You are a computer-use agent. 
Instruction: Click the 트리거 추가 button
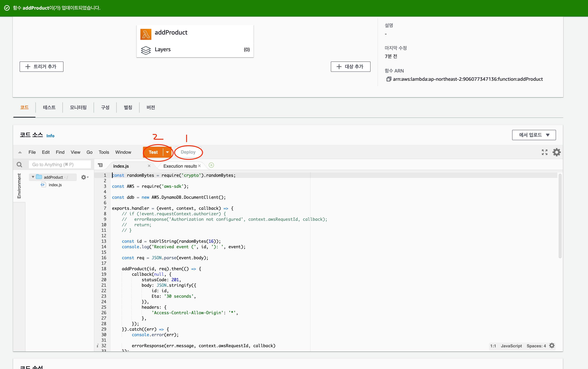click(x=41, y=67)
